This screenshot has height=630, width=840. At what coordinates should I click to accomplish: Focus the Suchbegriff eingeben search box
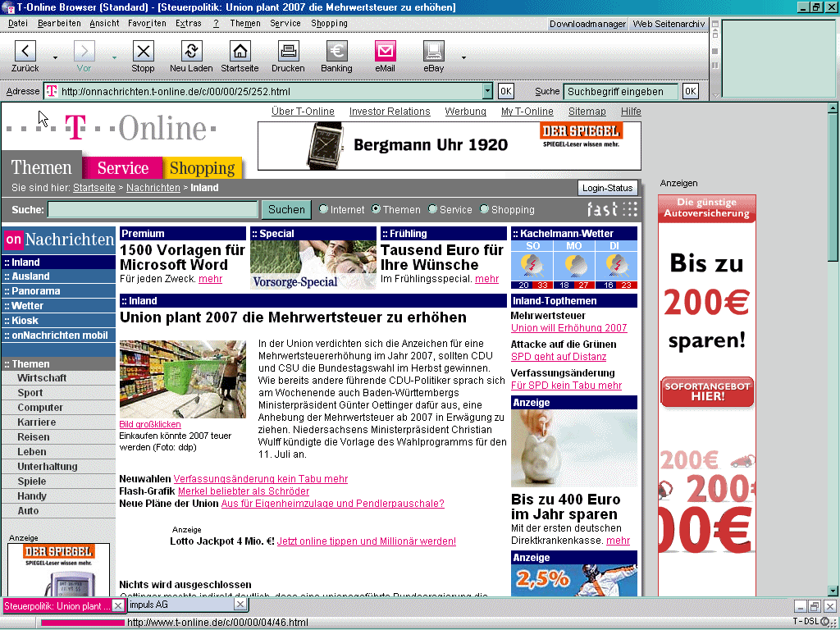click(620, 92)
